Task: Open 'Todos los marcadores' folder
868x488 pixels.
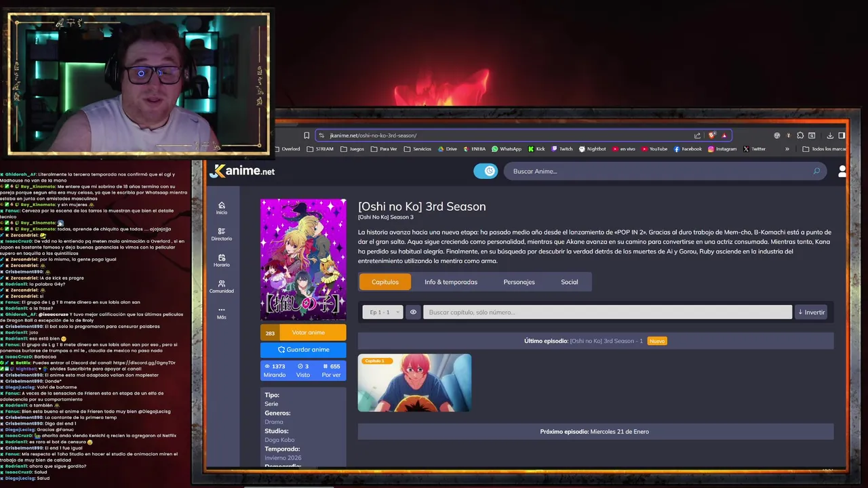Action: pyautogui.click(x=824, y=149)
